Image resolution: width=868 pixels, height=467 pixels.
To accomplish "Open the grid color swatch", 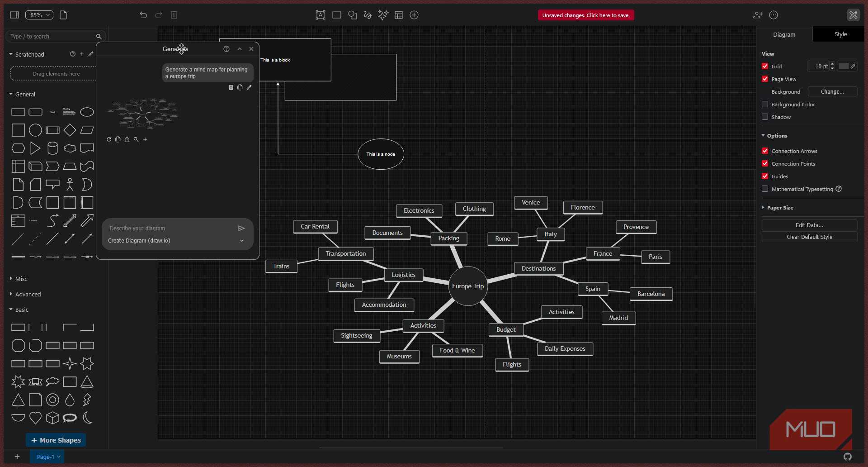I will point(847,66).
